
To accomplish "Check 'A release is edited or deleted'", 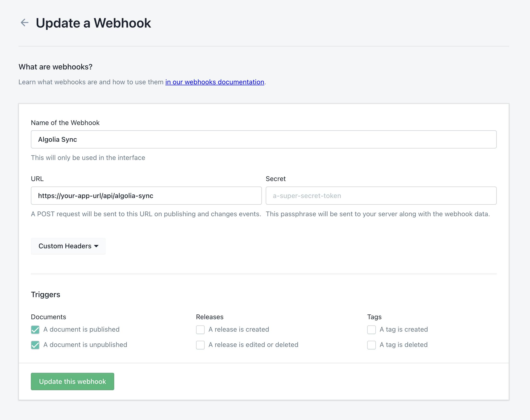I will click(x=200, y=345).
